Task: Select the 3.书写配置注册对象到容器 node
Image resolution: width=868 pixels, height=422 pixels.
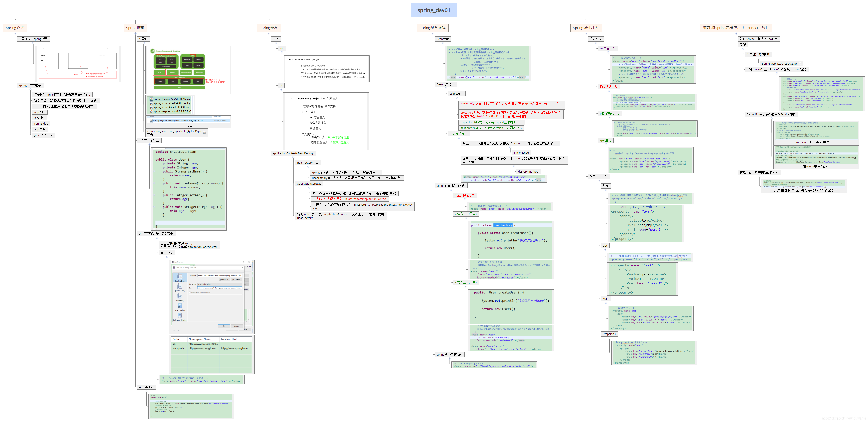Action: (x=157, y=234)
